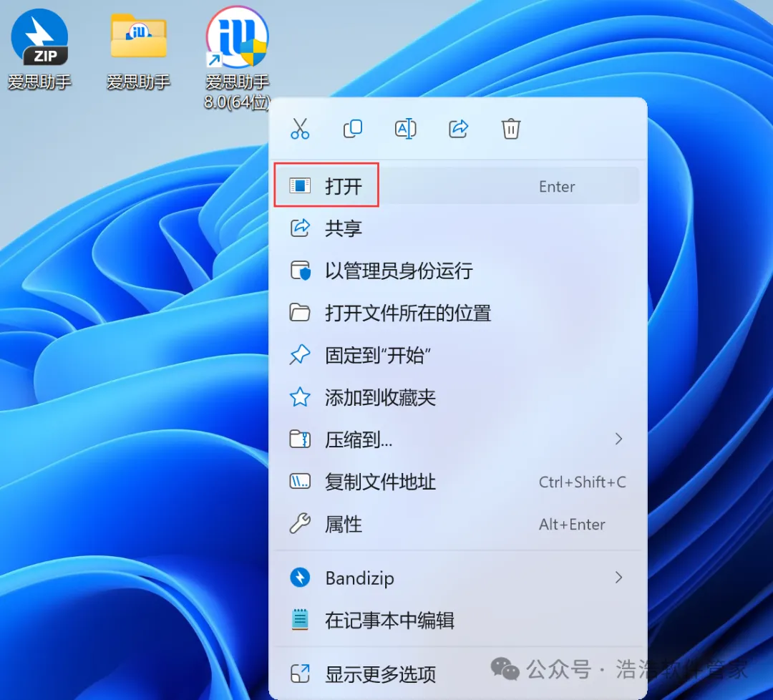This screenshot has height=700, width=773.
Task: Select 打开文件所在的位置 menu entry
Action: click(457, 313)
